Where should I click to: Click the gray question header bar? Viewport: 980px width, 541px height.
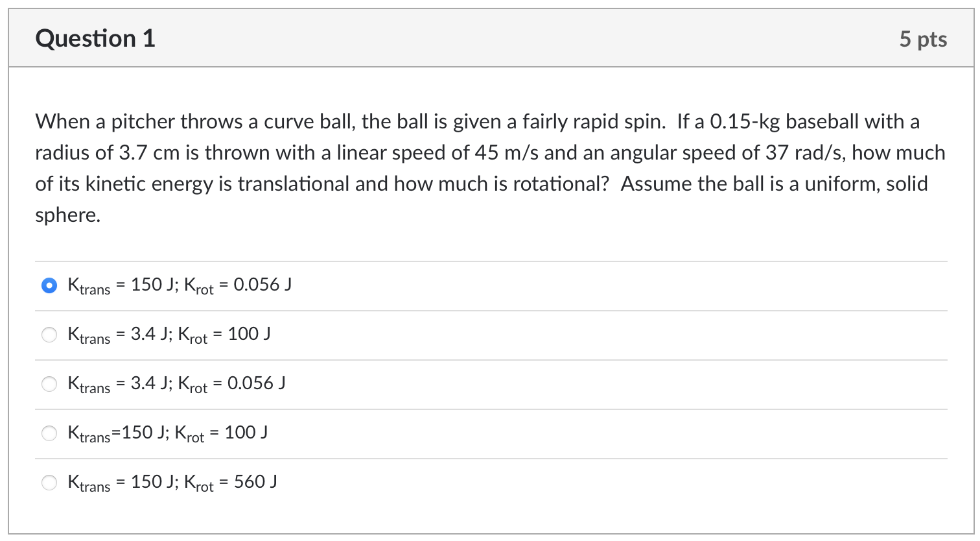(490, 38)
